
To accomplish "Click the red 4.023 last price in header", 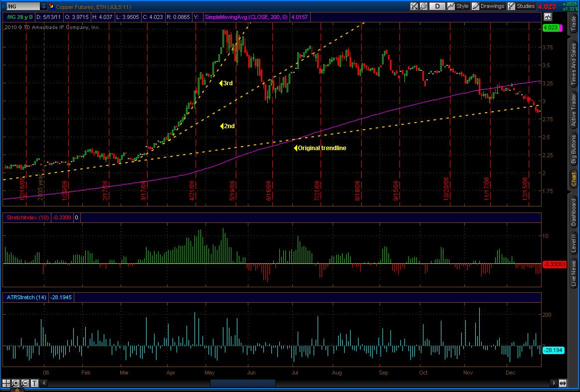I will click(547, 6).
